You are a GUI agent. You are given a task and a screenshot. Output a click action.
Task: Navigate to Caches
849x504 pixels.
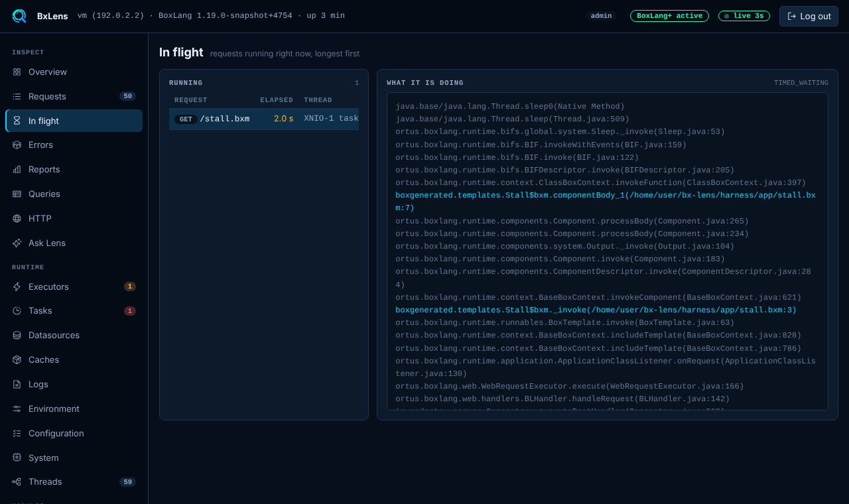pos(74,359)
